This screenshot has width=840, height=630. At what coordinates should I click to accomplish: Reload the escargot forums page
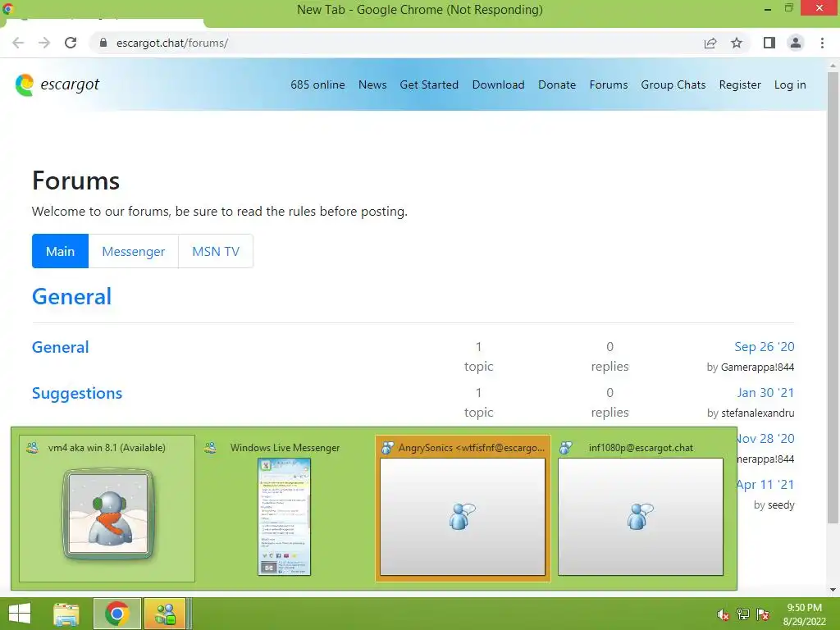[71, 43]
